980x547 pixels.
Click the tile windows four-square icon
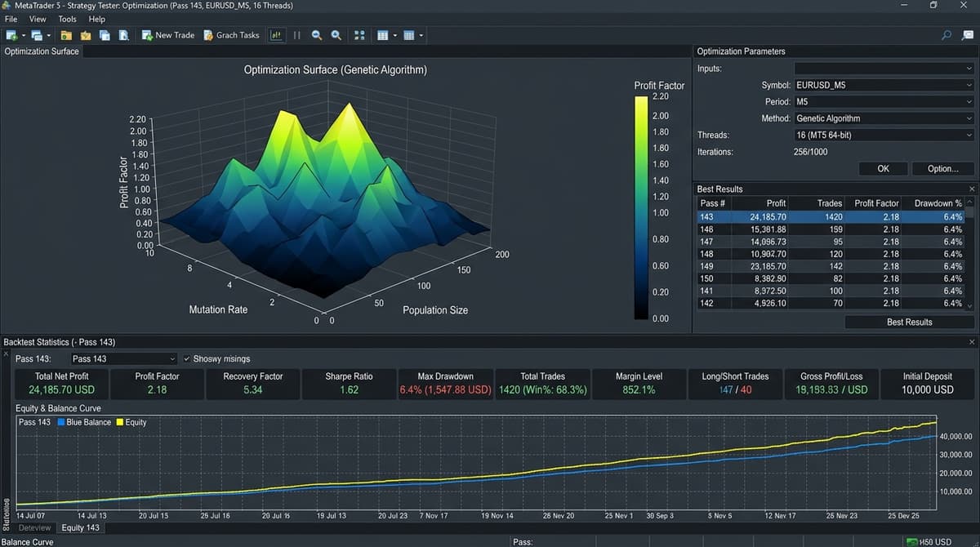[x=359, y=35]
